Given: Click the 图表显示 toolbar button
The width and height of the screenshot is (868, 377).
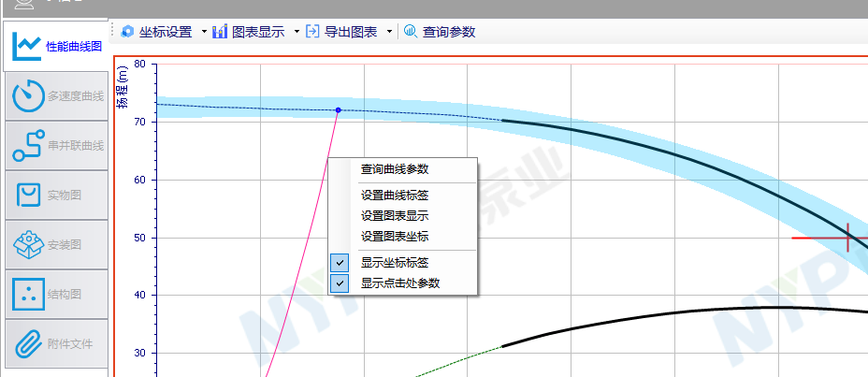Looking at the screenshot, I should click(249, 32).
